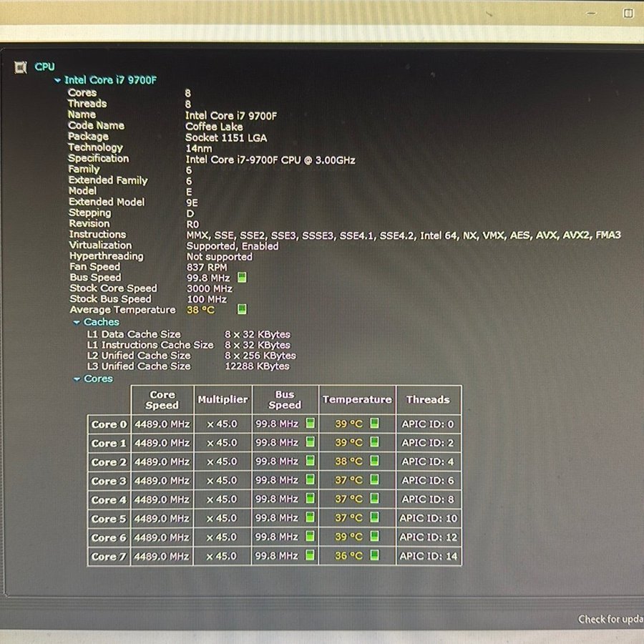Click Core 7 temperature graph icon

point(374,555)
